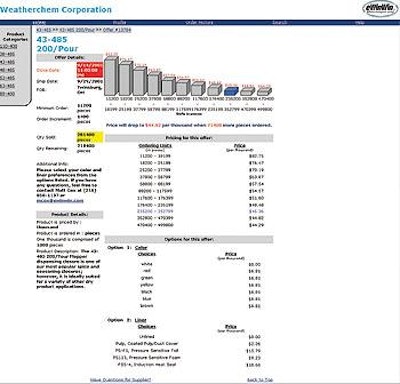Select the green color choice

point(147,278)
